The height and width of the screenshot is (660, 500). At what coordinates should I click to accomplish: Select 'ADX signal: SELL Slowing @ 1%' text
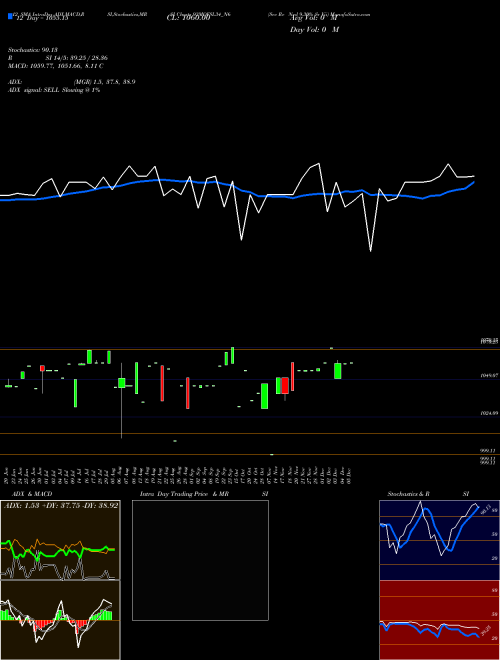coord(54,90)
